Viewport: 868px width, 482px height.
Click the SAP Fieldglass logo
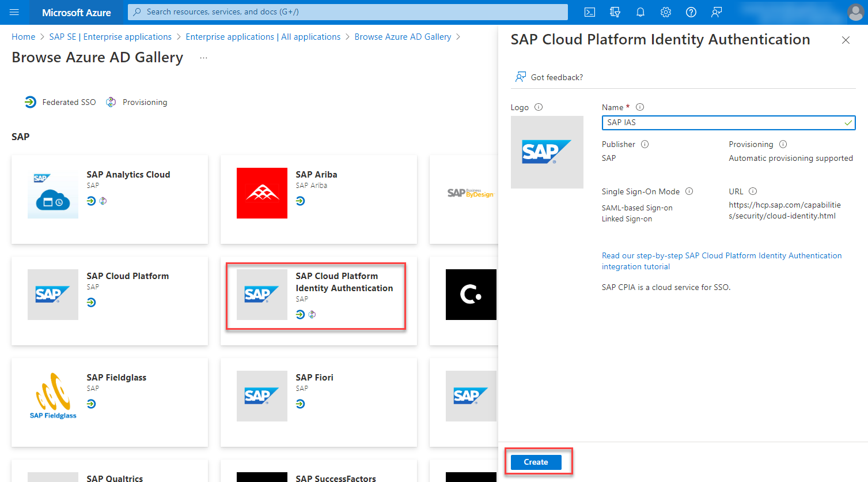(53, 396)
